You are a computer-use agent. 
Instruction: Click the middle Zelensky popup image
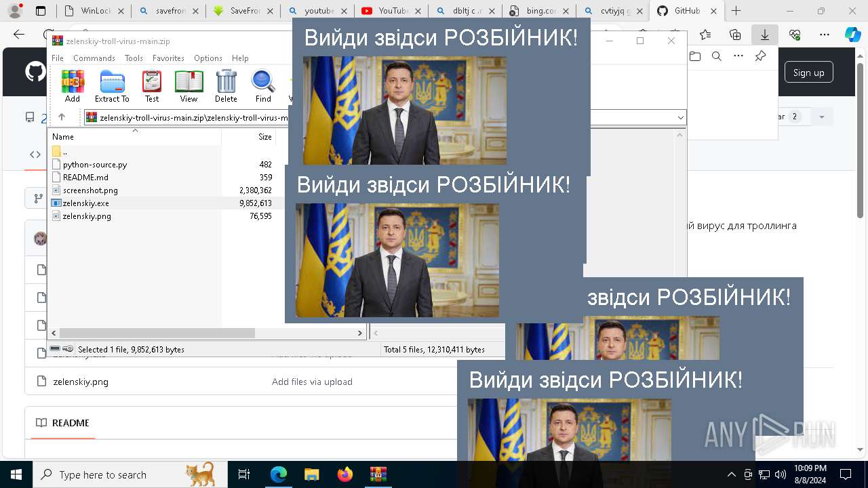pyautogui.click(x=397, y=260)
